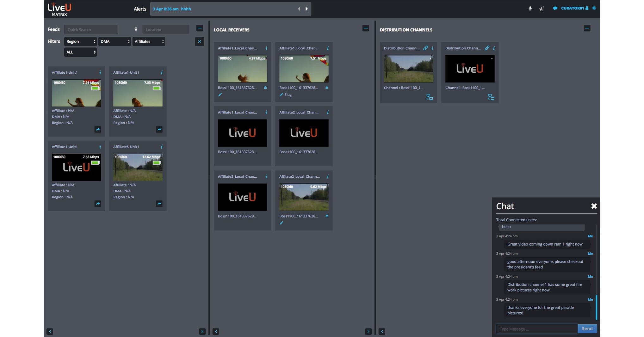The height and width of the screenshot is (337, 644).
Task: Clear the active filters with the blue X button
Action: (x=200, y=41)
